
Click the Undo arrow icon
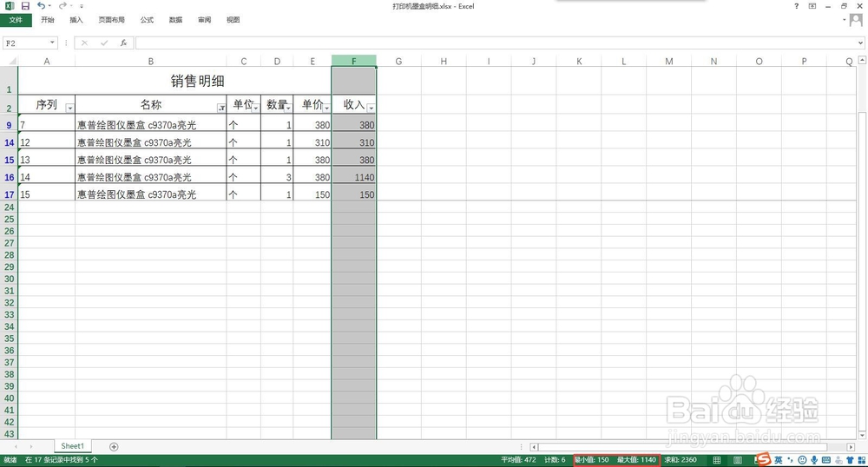pyautogui.click(x=41, y=5)
